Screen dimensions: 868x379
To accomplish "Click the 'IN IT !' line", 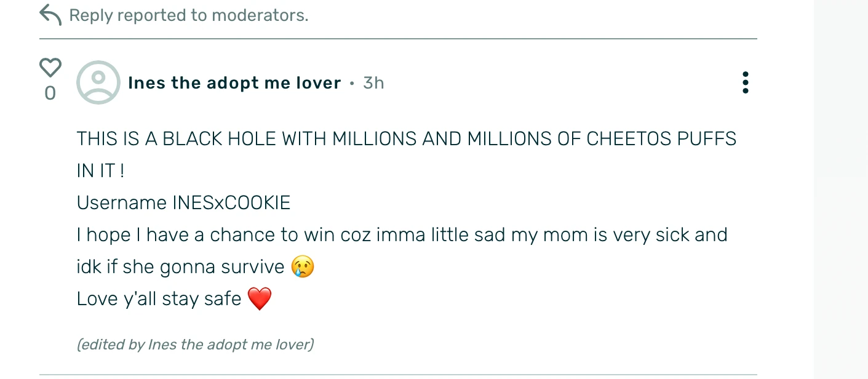I will [x=100, y=171].
